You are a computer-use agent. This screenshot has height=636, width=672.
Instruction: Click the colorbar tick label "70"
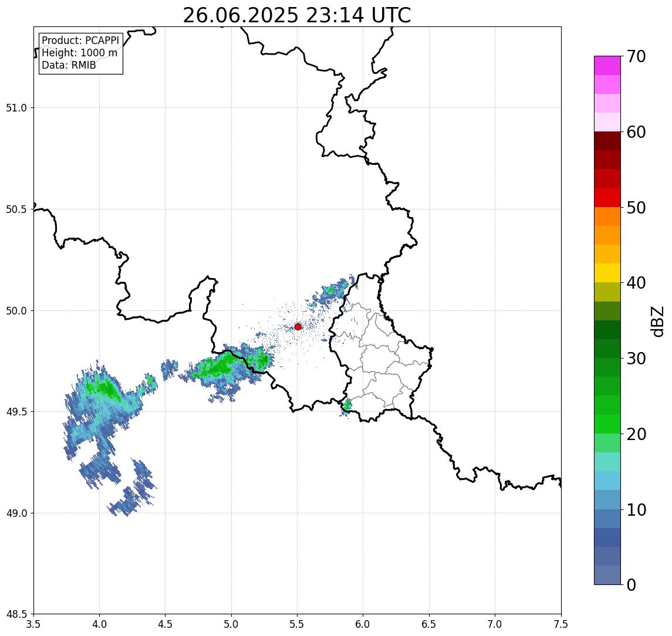coord(636,56)
